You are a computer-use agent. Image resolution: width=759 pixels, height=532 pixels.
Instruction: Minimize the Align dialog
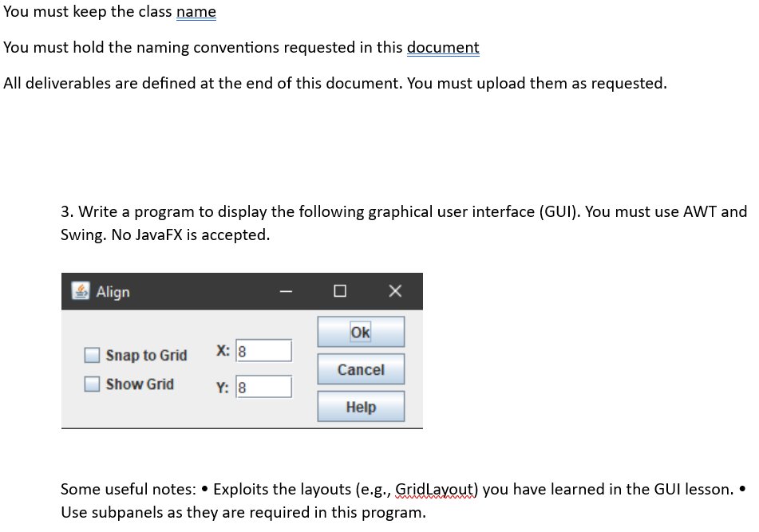point(286,291)
